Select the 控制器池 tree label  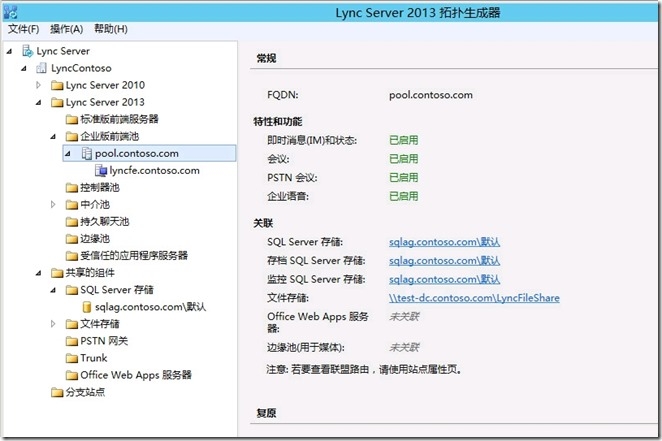pos(100,187)
